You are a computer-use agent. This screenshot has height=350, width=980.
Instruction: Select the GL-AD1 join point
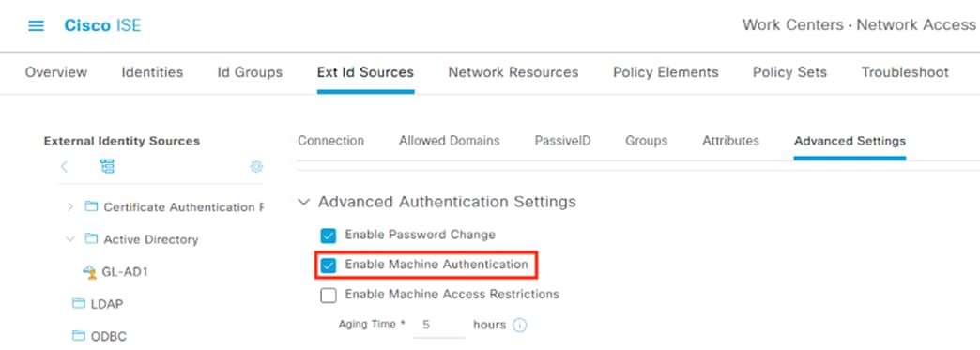tap(125, 272)
